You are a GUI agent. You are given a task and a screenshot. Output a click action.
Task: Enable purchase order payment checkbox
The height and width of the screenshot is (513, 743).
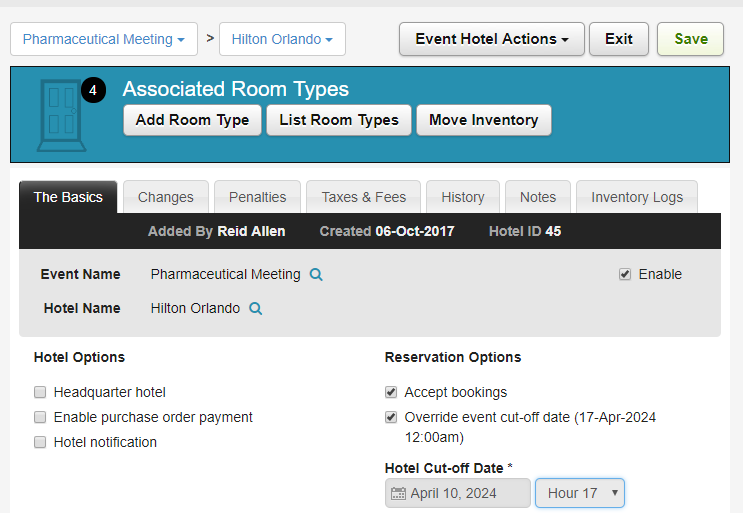click(40, 417)
